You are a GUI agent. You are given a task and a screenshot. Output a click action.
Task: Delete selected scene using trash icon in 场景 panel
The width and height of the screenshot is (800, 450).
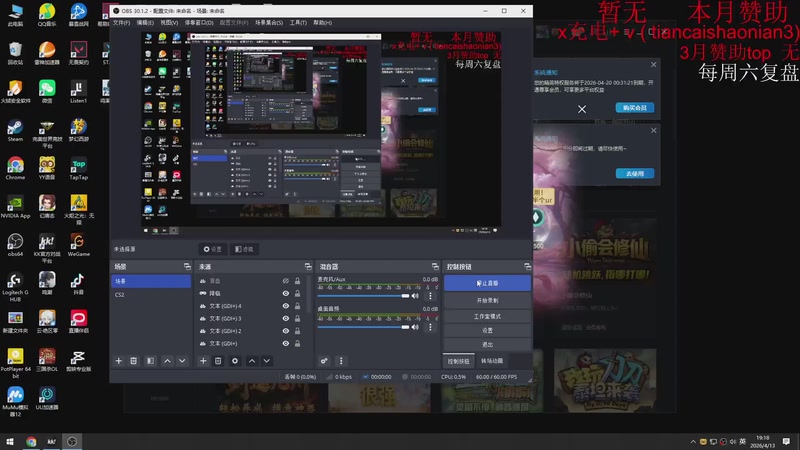(134, 361)
